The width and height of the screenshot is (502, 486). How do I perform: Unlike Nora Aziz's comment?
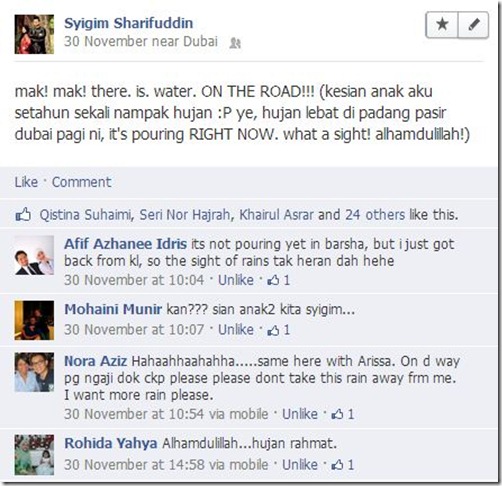tap(300, 414)
